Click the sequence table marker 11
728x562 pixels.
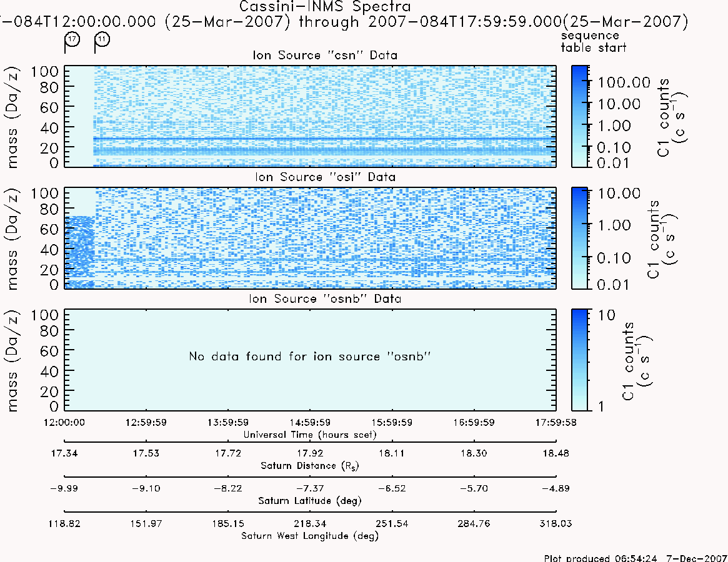click(102, 39)
